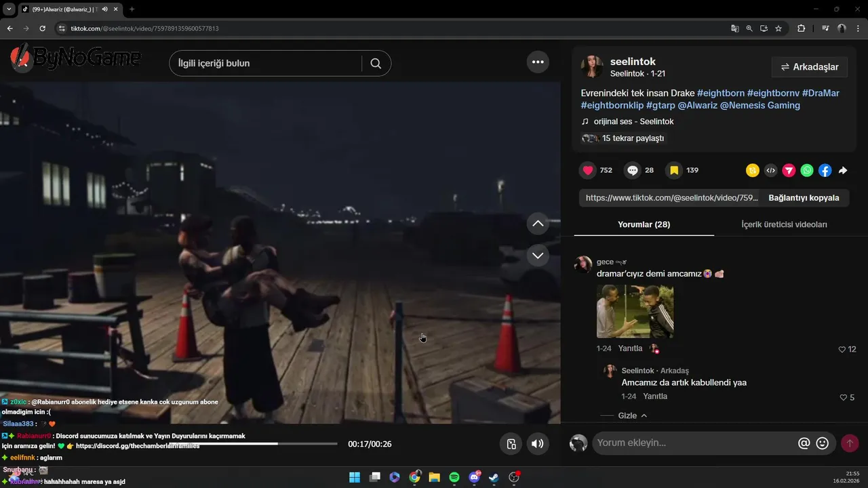Open the @Nemesis Gaming mention

coord(760,105)
